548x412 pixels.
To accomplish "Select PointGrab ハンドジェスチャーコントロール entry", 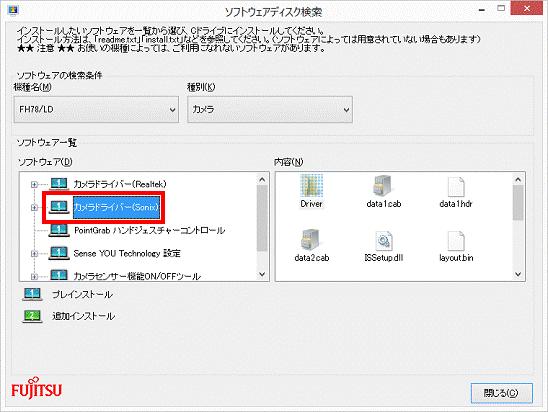I will [150, 230].
